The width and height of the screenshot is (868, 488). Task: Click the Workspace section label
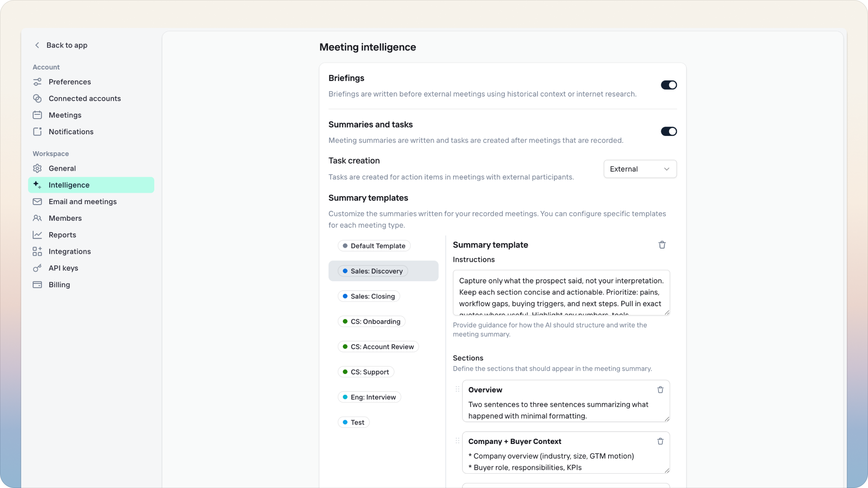(x=50, y=154)
